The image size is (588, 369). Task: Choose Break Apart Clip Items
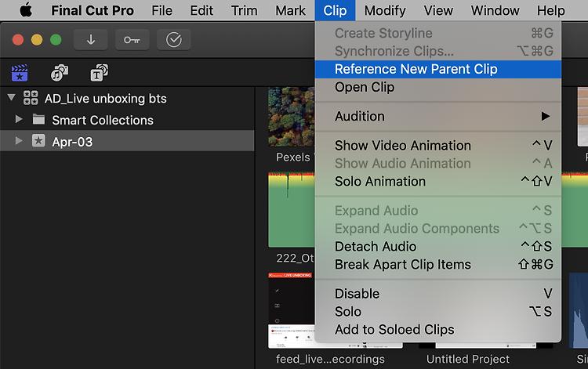[x=438, y=265]
